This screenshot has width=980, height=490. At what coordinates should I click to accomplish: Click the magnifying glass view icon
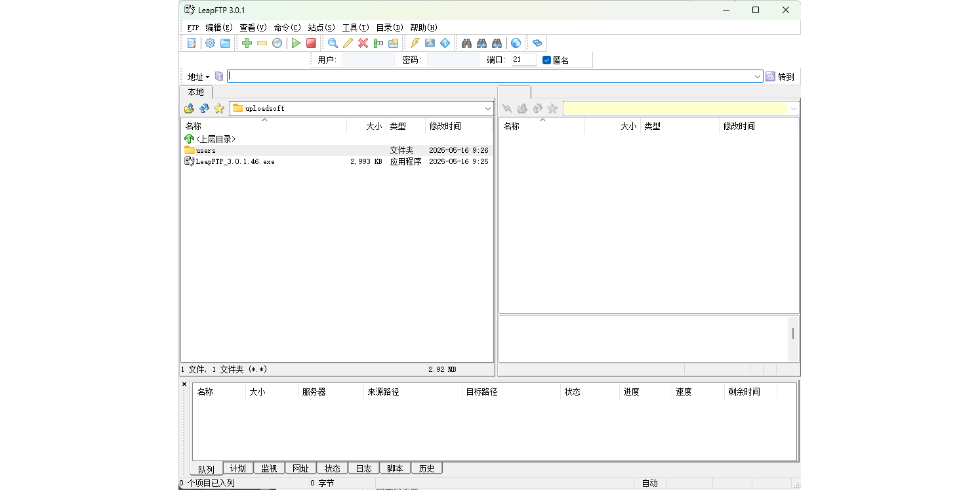pos(333,43)
